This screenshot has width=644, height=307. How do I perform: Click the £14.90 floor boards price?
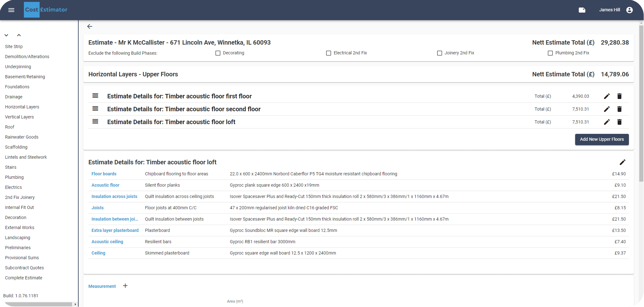point(619,174)
